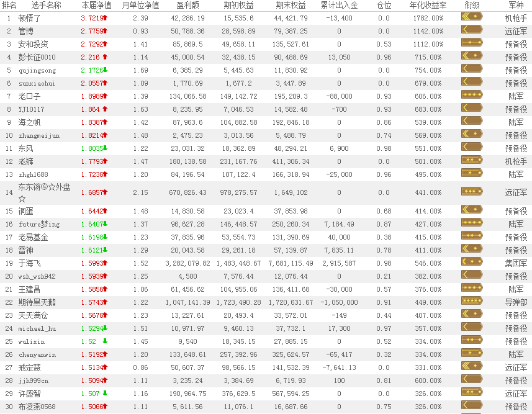
Task: Open contestant zhangmeijun
Action: click(39, 135)
